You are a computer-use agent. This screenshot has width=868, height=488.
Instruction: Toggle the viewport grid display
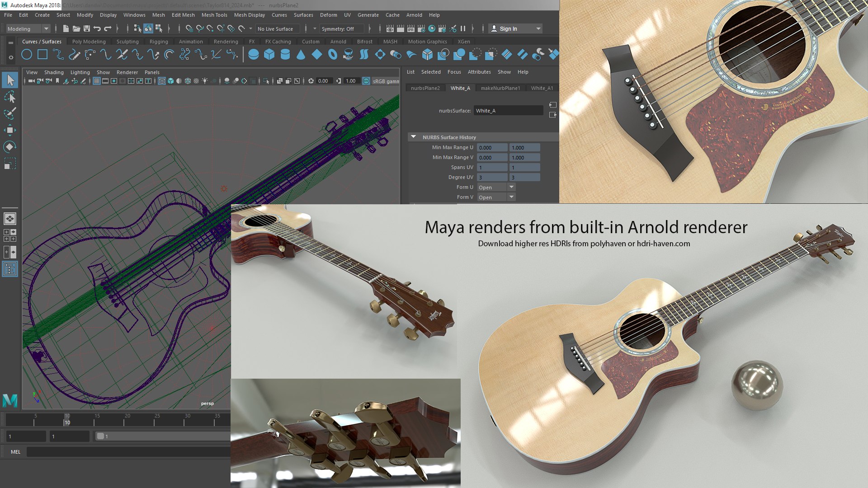pyautogui.click(x=97, y=81)
